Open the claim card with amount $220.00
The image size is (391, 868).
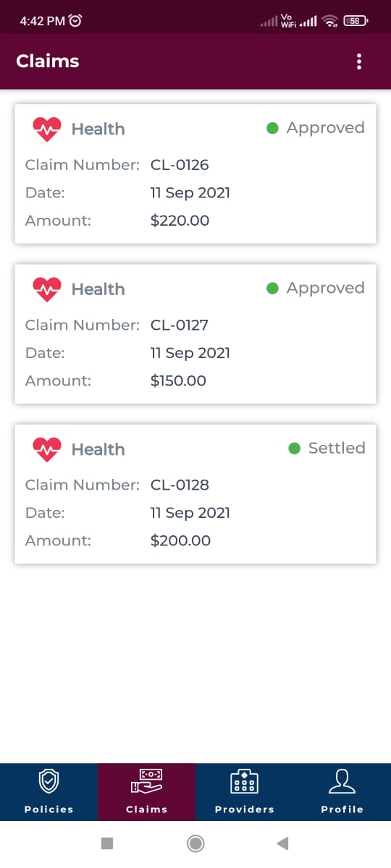(x=195, y=174)
